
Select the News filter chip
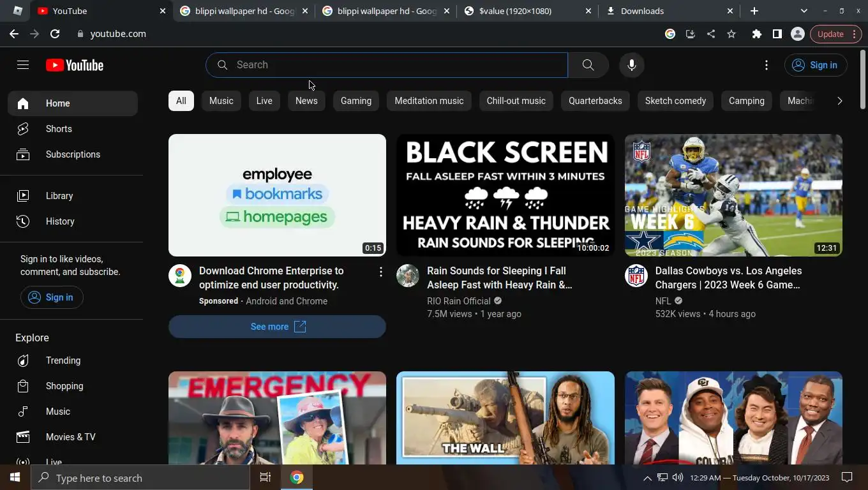click(x=306, y=101)
